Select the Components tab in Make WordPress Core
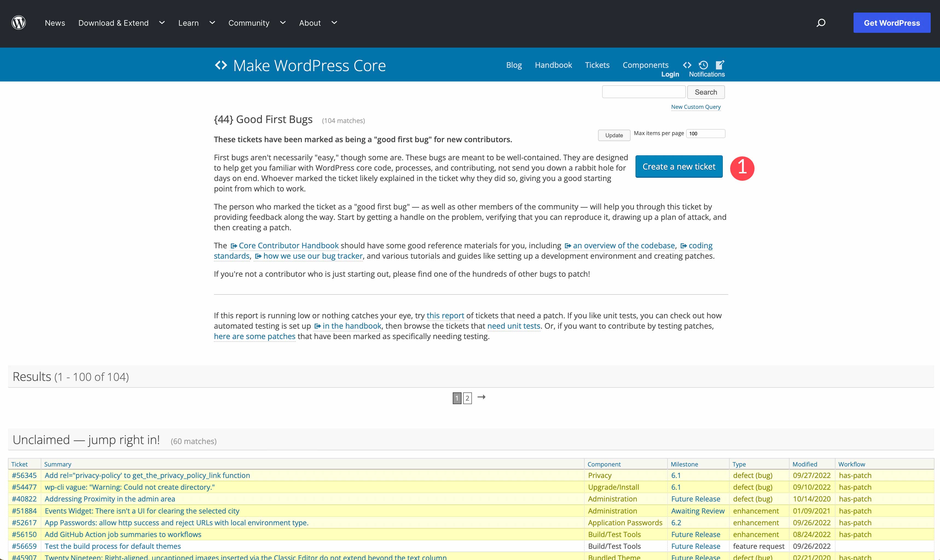The image size is (940, 560). tap(645, 65)
